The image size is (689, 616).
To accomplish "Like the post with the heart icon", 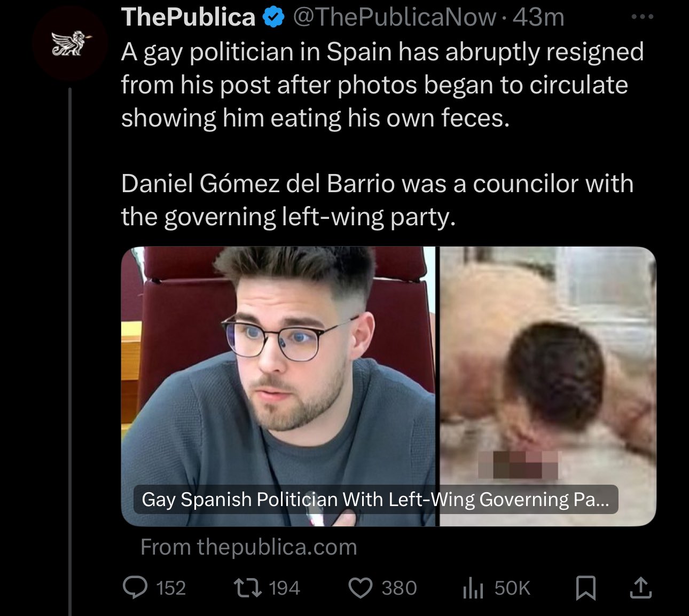I will tap(361, 588).
